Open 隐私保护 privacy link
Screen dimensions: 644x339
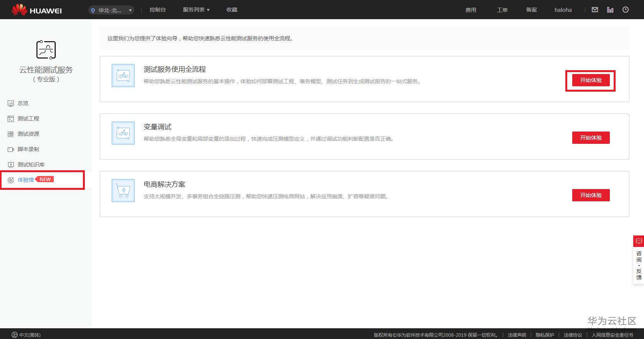[x=545, y=335]
